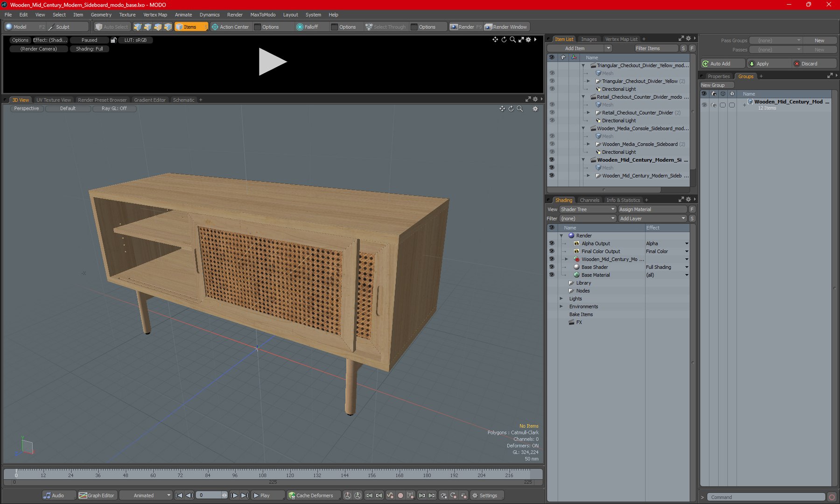
Task: Step to next frame
Action: pyautogui.click(x=234, y=496)
